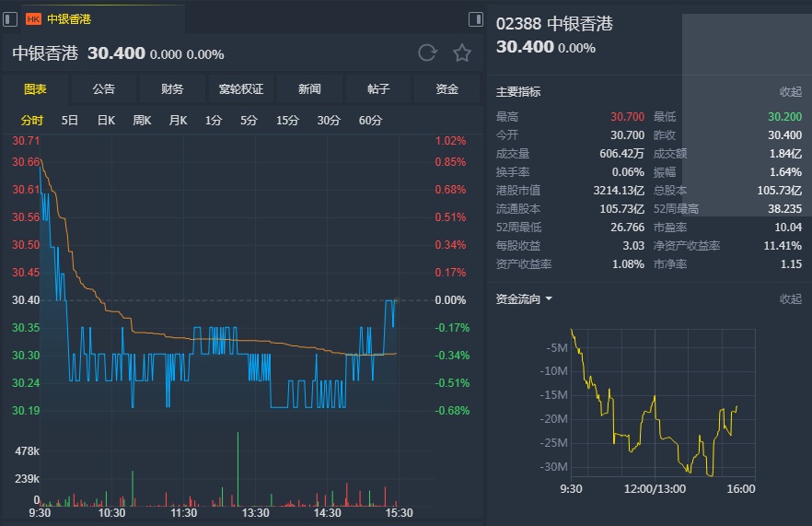Screen dimensions: 812x526
Task: Click the refresh quote icon
Action: [427, 53]
